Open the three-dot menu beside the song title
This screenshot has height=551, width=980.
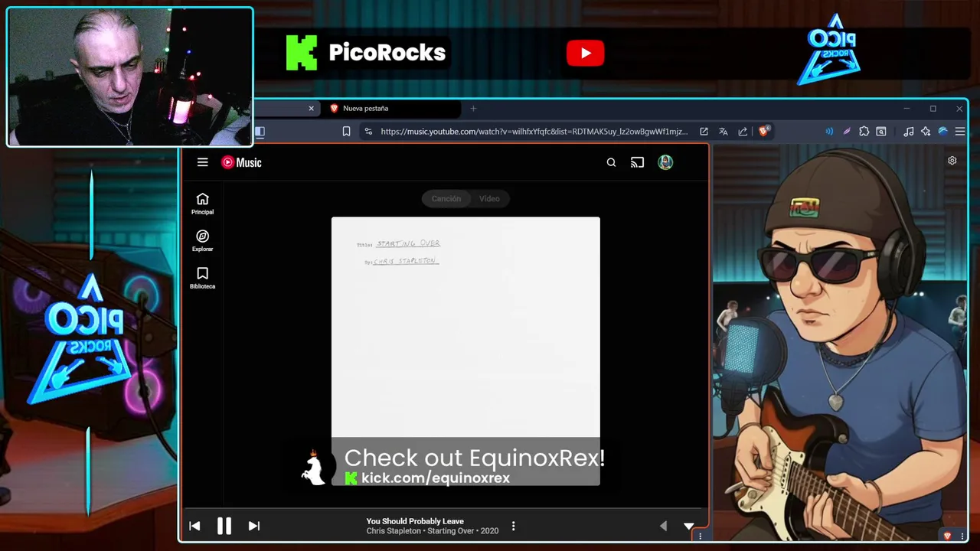click(x=513, y=526)
